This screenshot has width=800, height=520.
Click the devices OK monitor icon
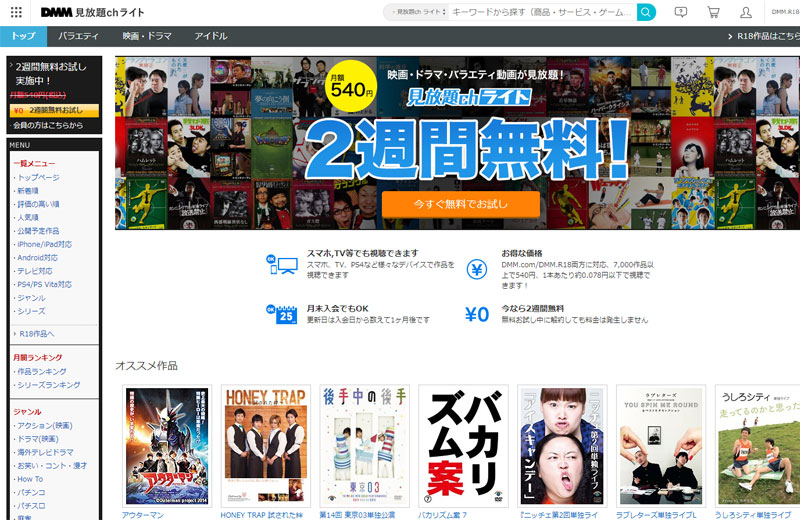(282, 264)
